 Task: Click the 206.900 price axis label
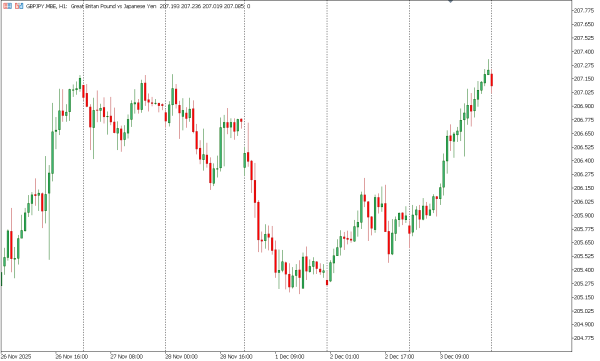[x=584, y=106]
